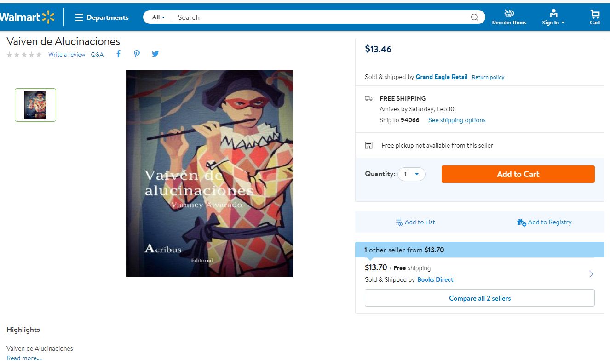Viewport: 610px width, 364px height.
Task: Open the Q&A link
Action: tap(97, 55)
